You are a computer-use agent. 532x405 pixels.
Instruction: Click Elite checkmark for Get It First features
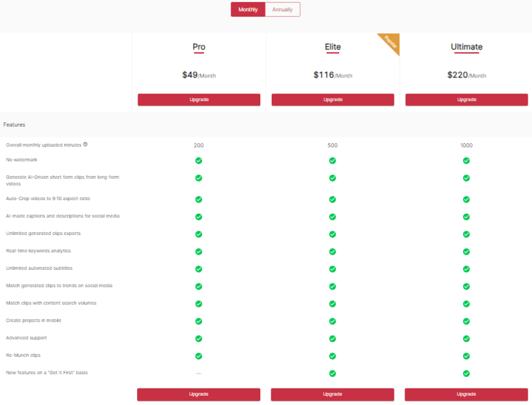[x=332, y=373]
